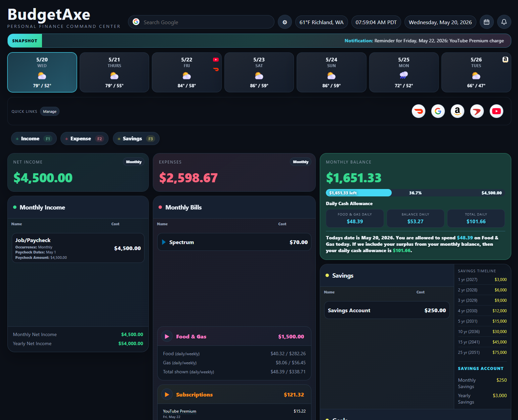Click Food (daily/weekly) row
This screenshot has height=420, width=518.
click(234, 354)
